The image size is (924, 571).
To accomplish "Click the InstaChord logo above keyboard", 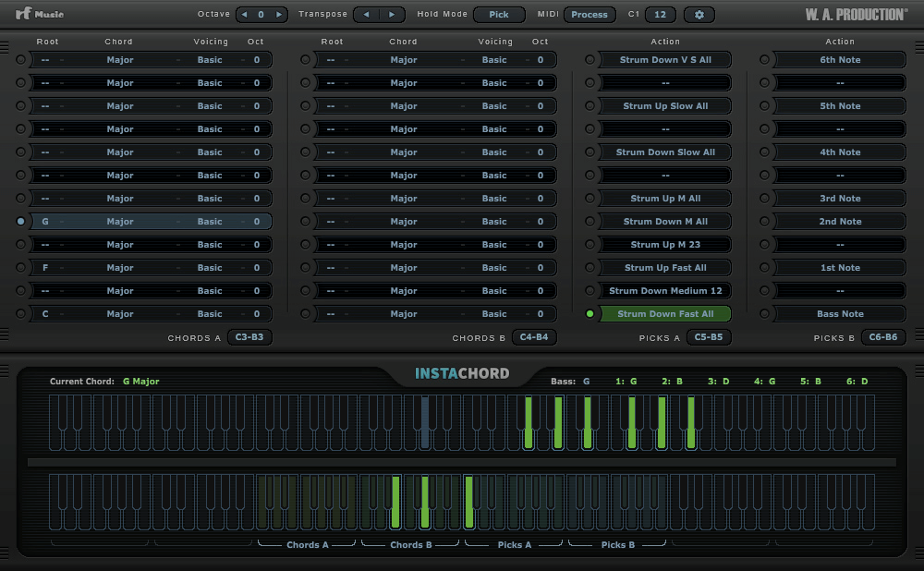I will (462, 374).
